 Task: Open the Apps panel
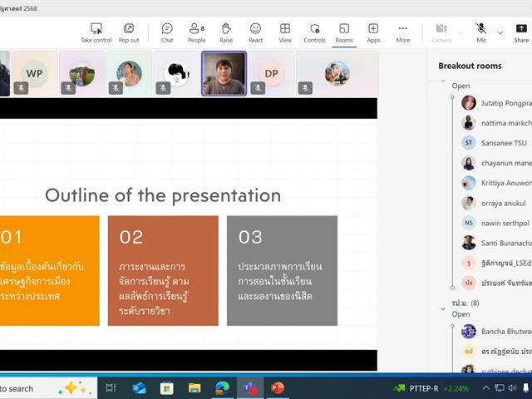coord(373,32)
